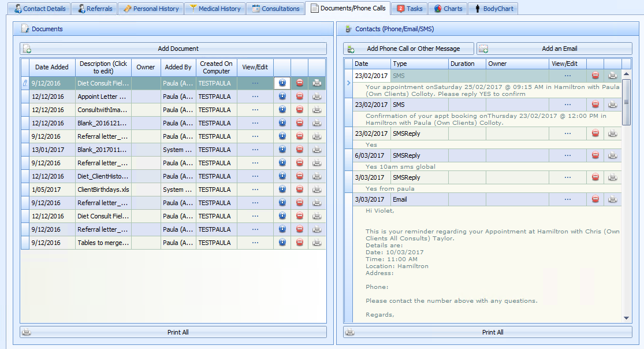Select the Email type cell
This screenshot has width=644, height=349.
click(x=419, y=199)
